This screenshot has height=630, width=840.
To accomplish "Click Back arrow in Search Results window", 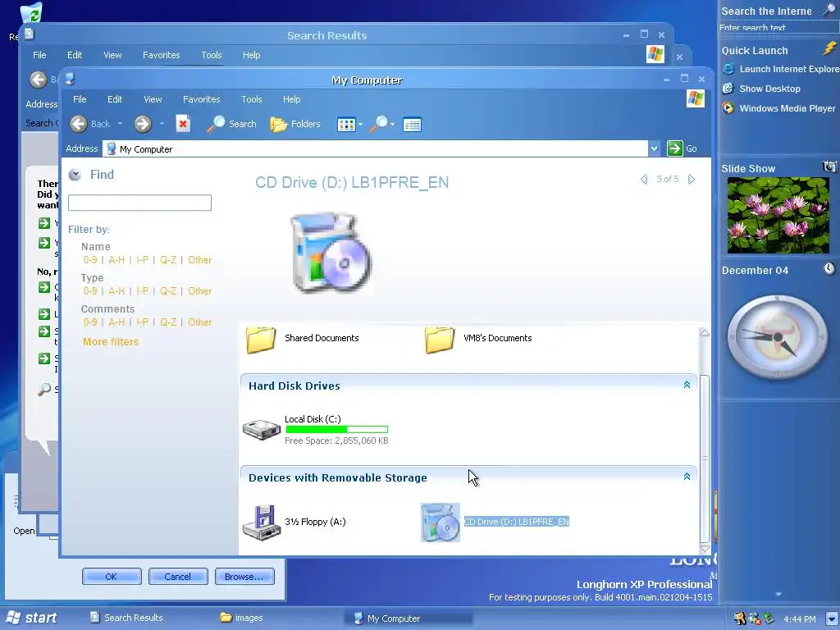I will [x=38, y=80].
